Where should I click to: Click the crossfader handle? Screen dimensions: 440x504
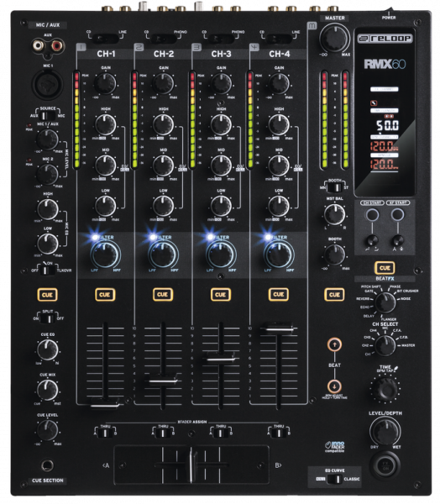pyautogui.click(x=192, y=465)
